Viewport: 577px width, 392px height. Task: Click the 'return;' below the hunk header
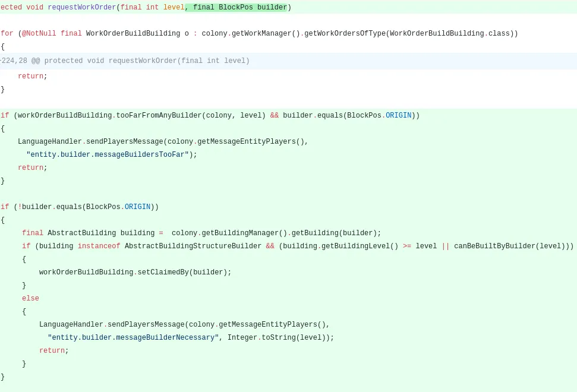[x=32, y=76]
